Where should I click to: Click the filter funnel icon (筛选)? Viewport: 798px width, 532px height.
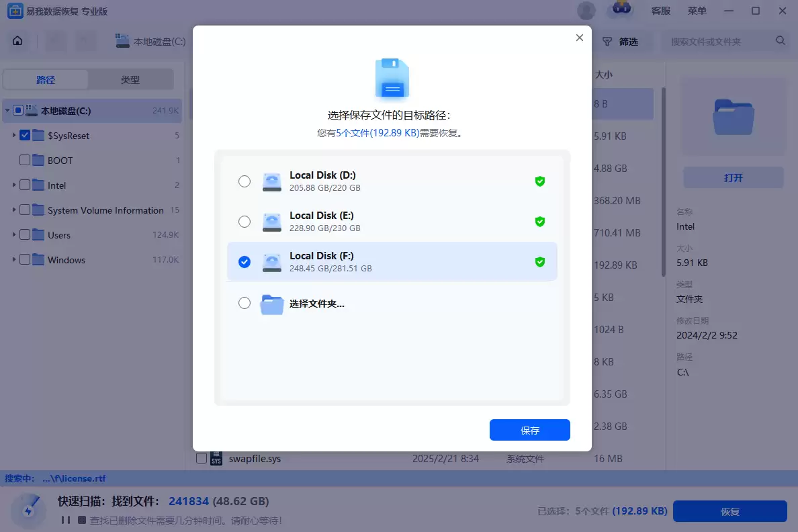(x=607, y=42)
